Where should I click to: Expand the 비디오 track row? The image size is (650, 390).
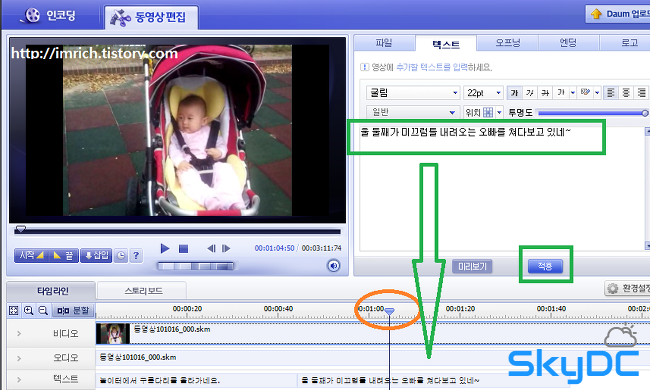point(19,333)
